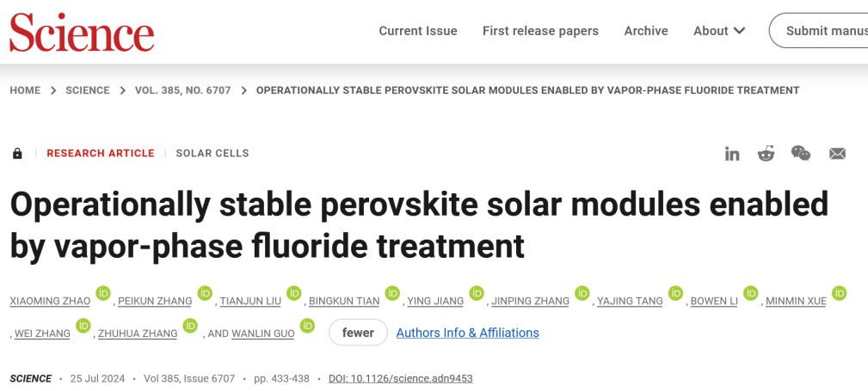Screen dimensions: 868x391
Task: Click ORCID icon beside Minmin Xue
Action: coord(839,293)
